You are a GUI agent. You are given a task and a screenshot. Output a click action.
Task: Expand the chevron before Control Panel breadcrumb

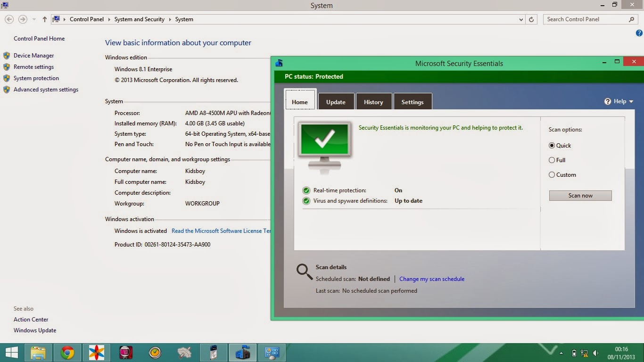click(x=64, y=19)
